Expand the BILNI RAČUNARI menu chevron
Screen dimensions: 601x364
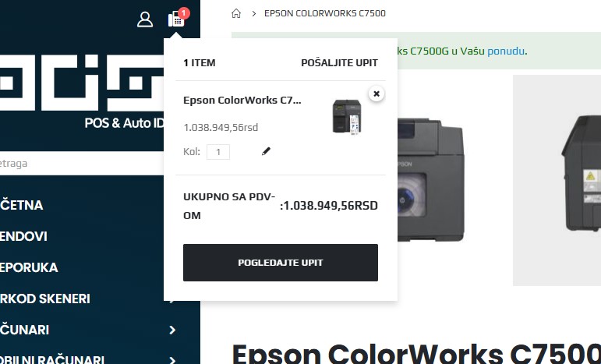[172, 359]
